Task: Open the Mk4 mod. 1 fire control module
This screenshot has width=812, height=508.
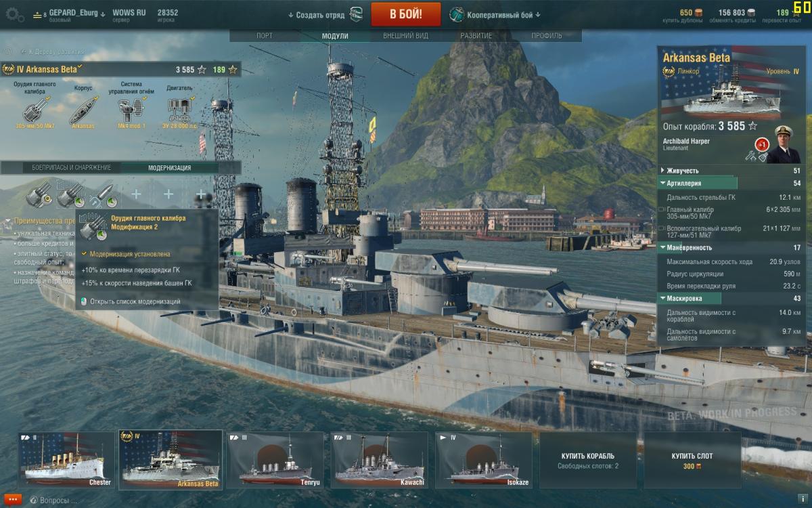Action: coord(131,108)
